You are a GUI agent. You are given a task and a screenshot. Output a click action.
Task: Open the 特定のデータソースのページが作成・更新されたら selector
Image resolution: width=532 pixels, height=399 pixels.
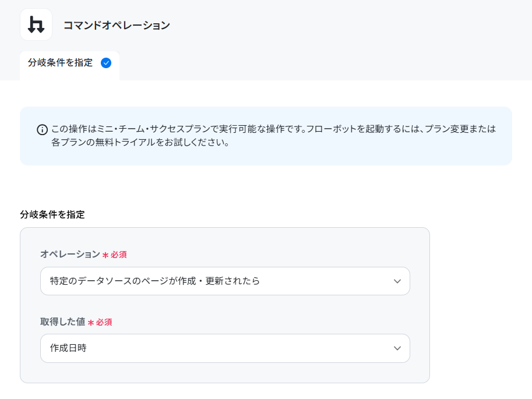tap(225, 281)
